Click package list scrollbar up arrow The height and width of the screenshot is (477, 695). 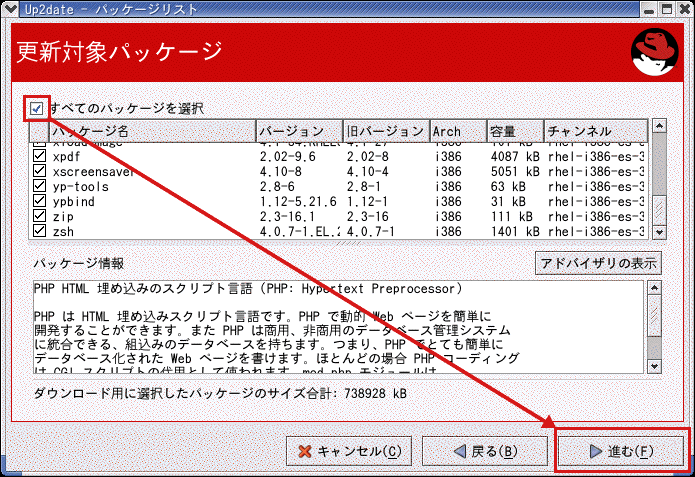658,127
